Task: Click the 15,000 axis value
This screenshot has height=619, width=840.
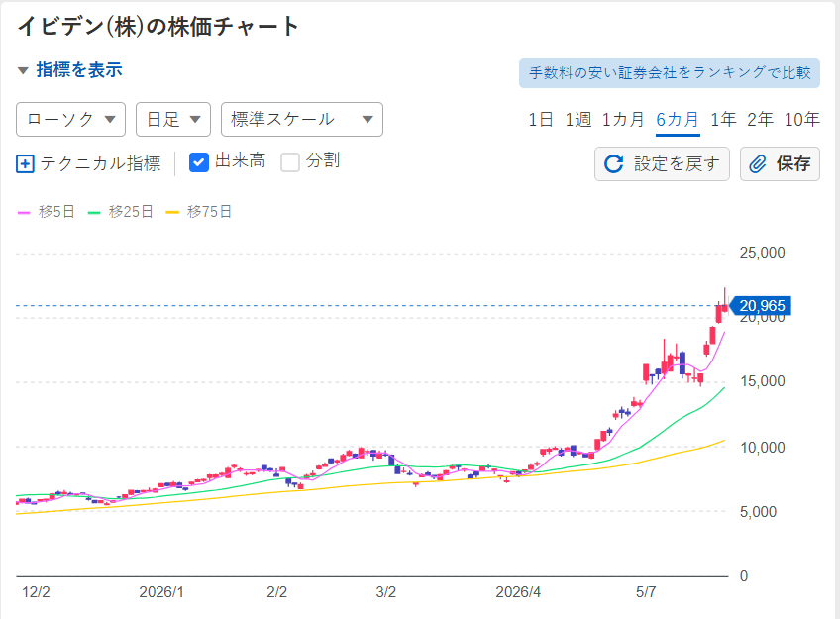Action: (763, 381)
